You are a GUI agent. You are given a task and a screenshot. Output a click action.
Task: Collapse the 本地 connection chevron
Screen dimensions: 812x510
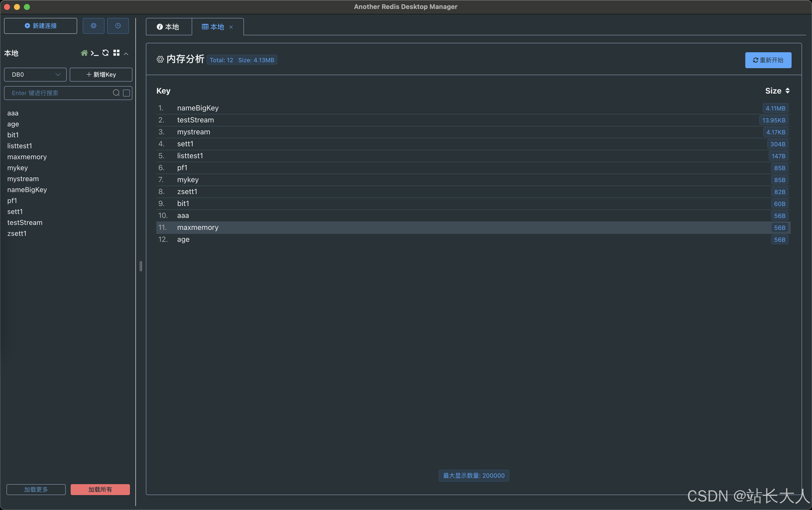126,53
